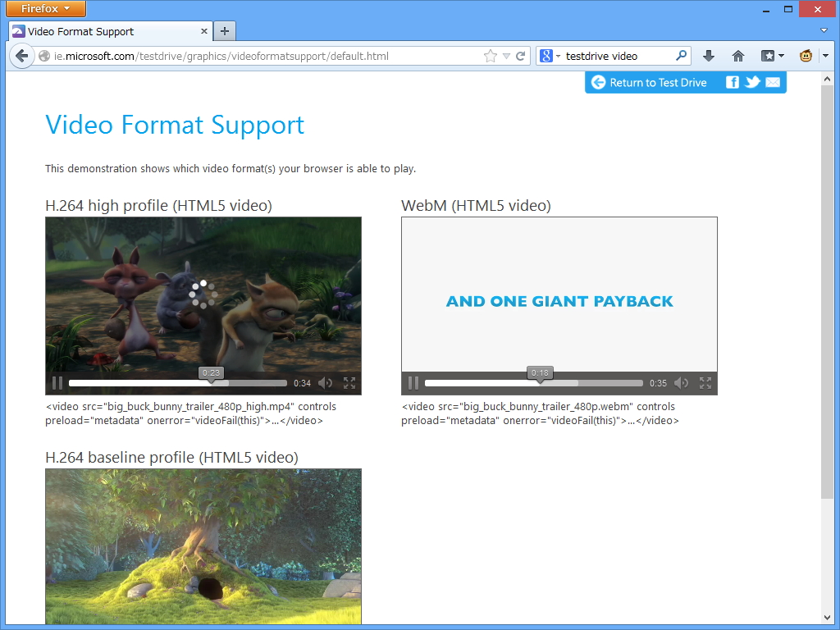Click the Return to Test Drive link
Image resolution: width=840 pixels, height=630 pixels.
(649, 83)
